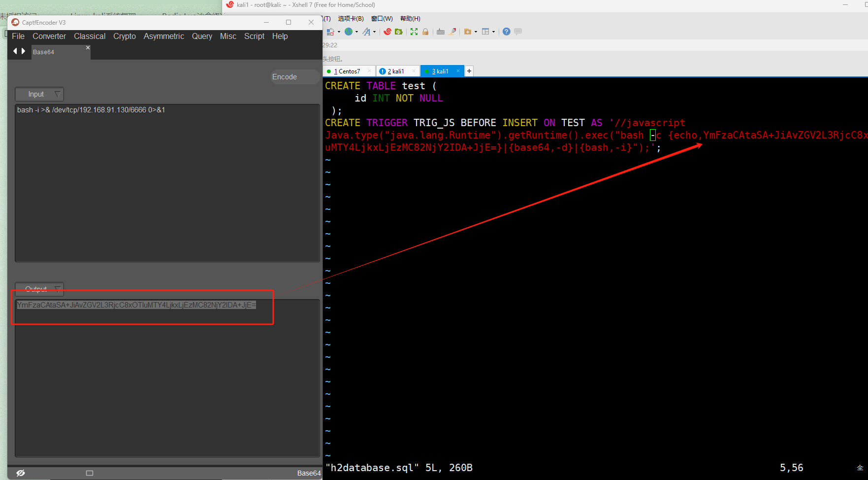Click 'CREATE TRIGGER TRIG_JS' line in terminal
The height and width of the screenshot is (480, 868).
505,123
